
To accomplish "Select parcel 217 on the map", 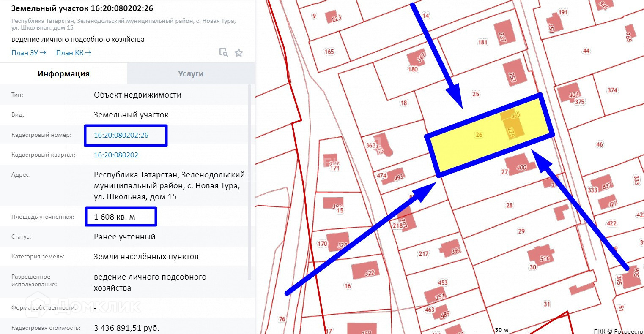I will 424,254.
